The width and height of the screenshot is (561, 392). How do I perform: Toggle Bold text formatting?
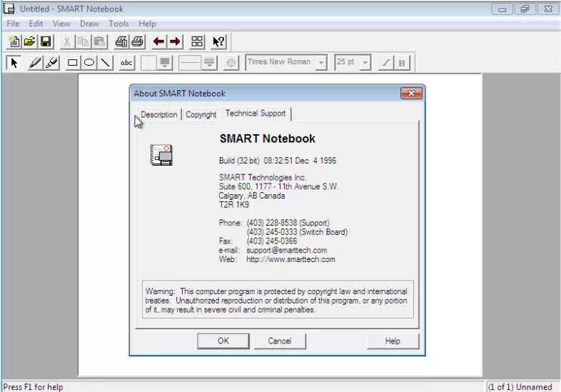[402, 63]
